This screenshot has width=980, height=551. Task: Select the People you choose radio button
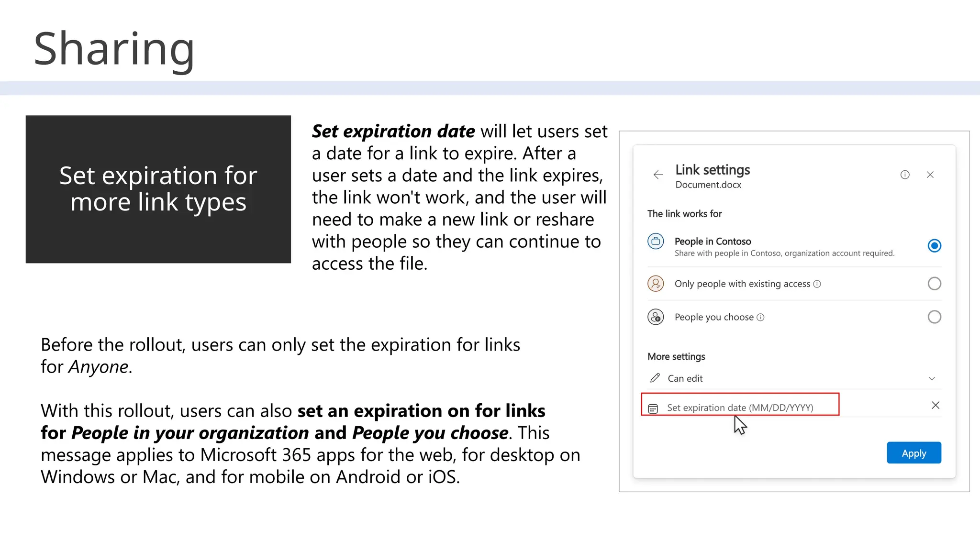(935, 317)
